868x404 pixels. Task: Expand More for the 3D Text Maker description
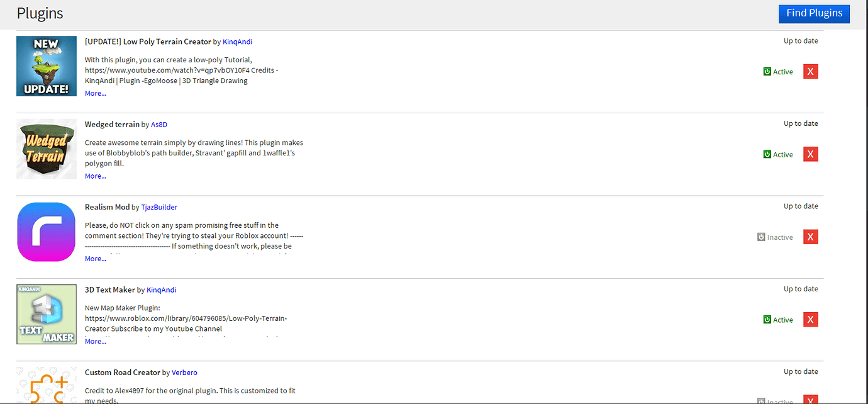(x=94, y=341)
